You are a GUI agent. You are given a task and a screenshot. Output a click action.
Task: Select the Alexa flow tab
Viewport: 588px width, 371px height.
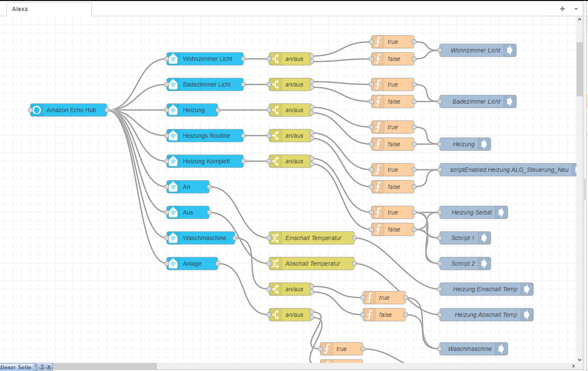click(49, 9)
